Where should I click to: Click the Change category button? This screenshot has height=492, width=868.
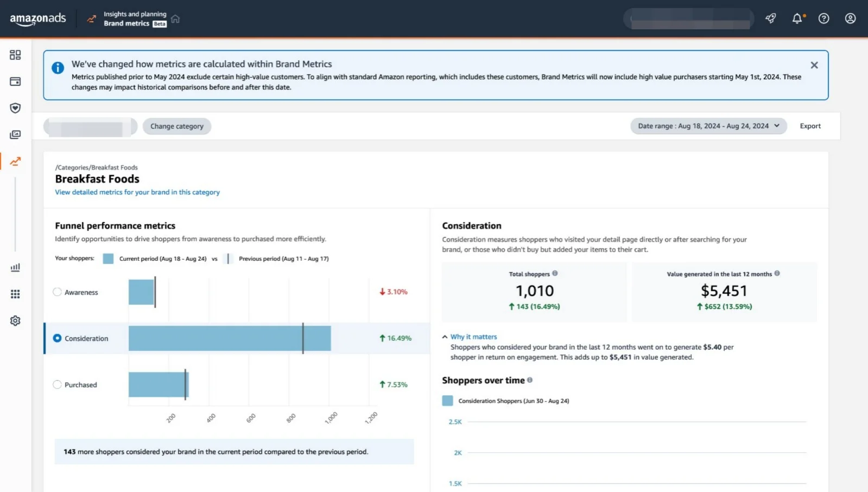click(177, 126)
